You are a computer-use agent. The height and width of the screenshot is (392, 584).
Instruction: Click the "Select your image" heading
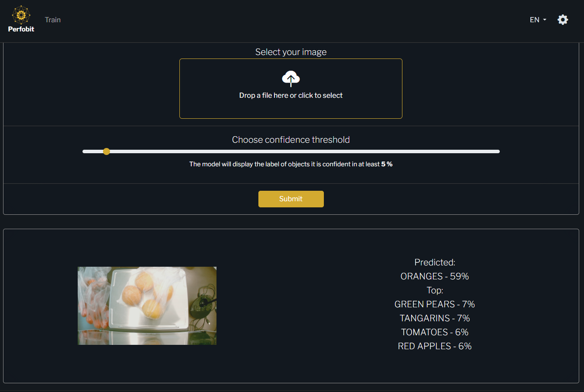click(291, 52)
